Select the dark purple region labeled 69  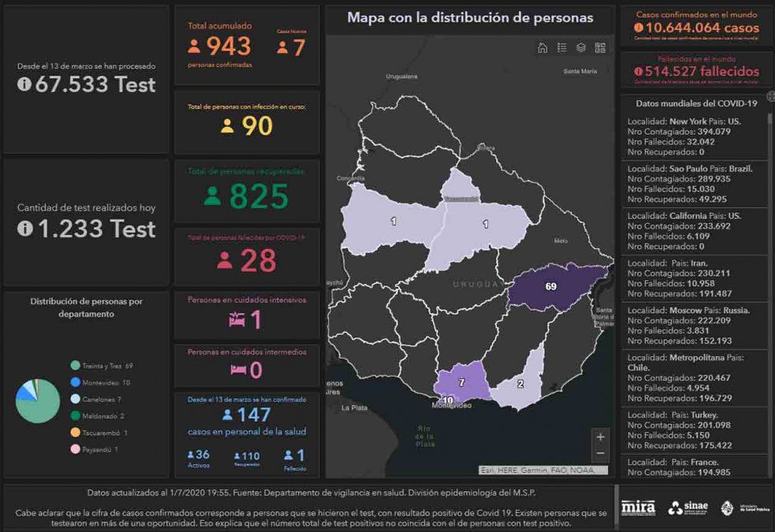point(550,287)
